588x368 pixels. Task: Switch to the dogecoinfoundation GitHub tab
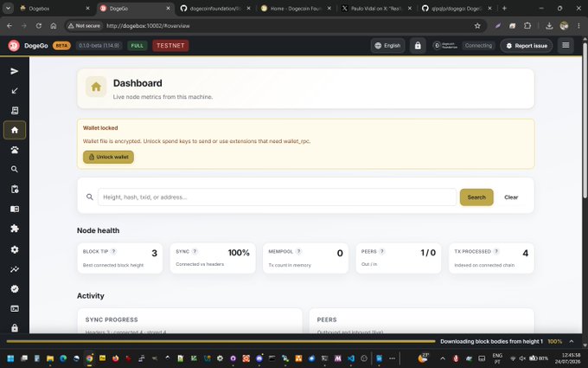[x=215, y=9]
